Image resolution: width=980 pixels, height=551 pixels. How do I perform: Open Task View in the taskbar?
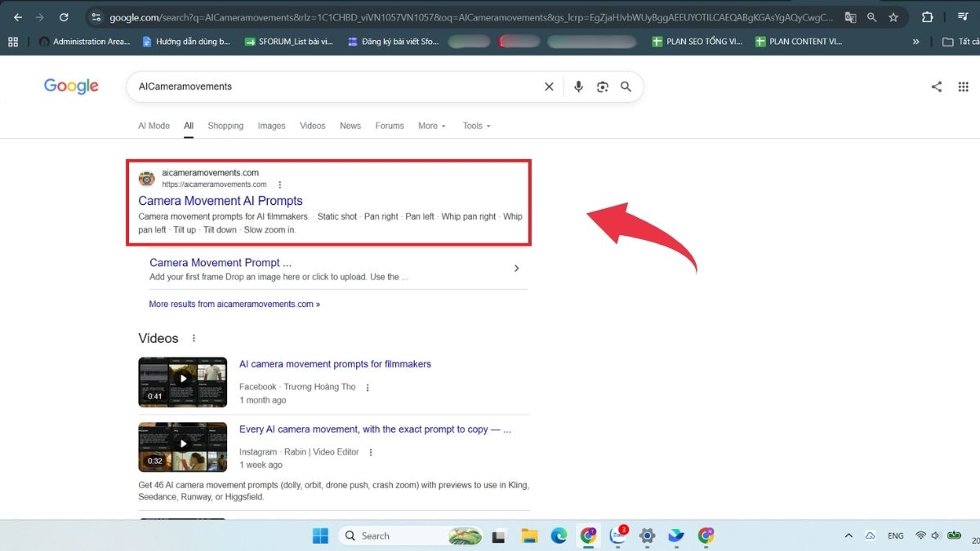(x=497, y=535)
